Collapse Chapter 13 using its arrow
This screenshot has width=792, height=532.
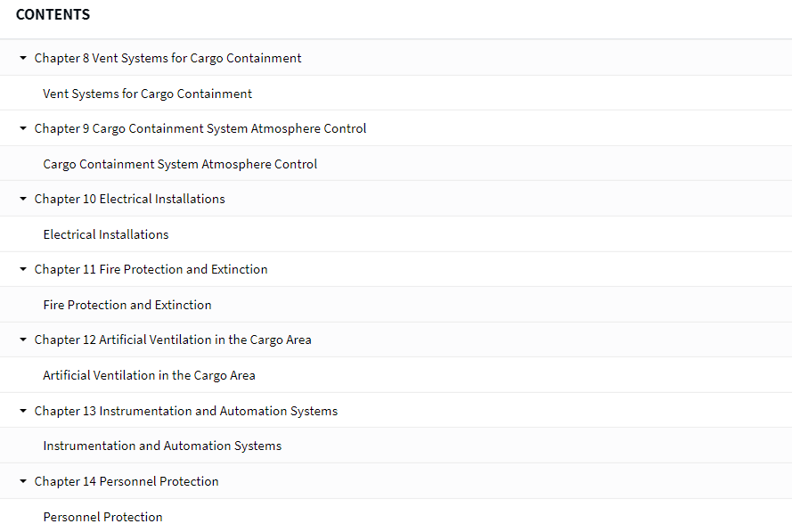pyautogui.click(x=22, y=411)
